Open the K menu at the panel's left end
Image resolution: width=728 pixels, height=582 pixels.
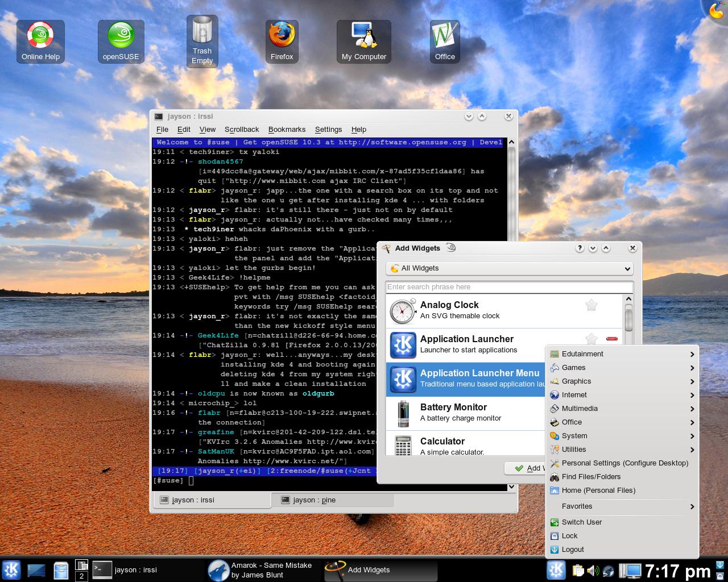(11, 569)
